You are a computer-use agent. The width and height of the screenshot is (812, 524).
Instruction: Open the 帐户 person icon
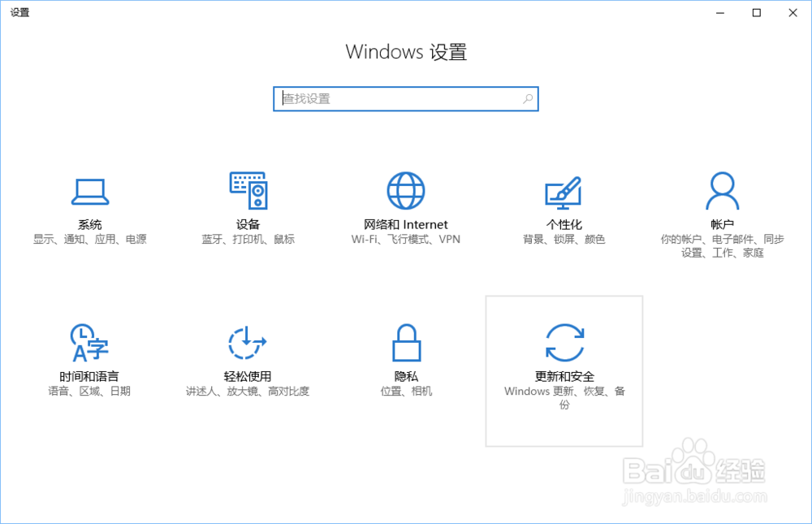(x=723, y=191)
